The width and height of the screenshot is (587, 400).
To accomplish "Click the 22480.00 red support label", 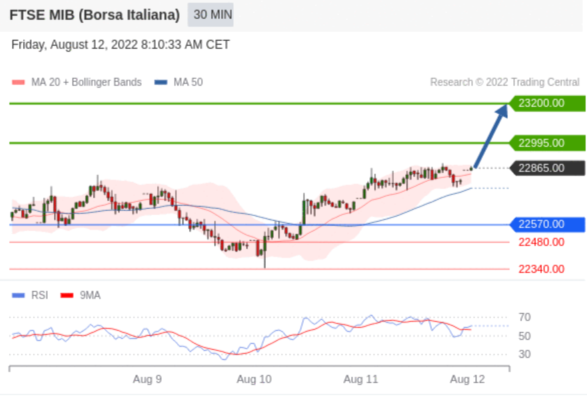I will click(541, 242).
